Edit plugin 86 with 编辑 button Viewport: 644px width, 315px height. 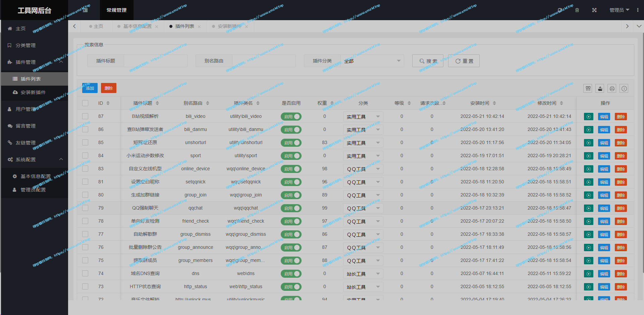604,130
